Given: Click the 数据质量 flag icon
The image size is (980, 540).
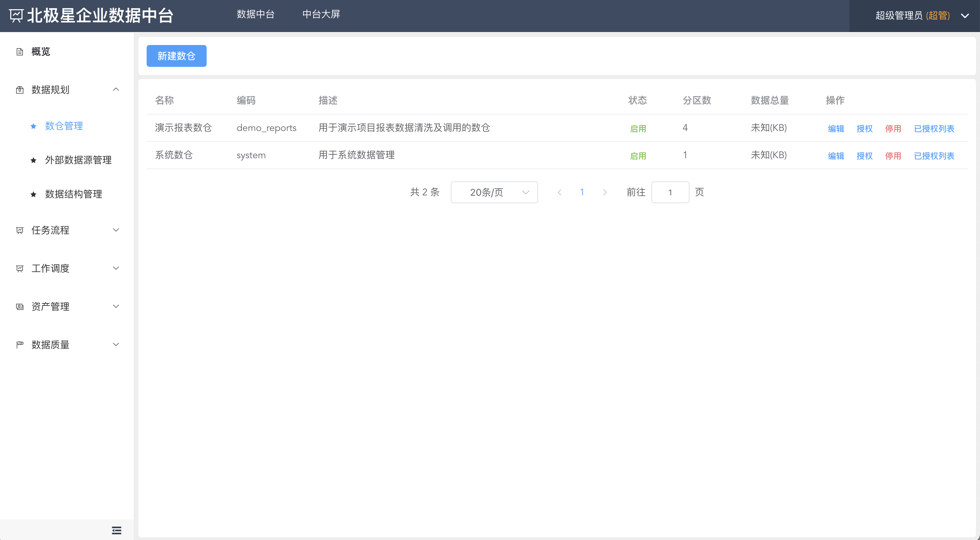Looking at the screenshot, I should [x=19, y=344].
